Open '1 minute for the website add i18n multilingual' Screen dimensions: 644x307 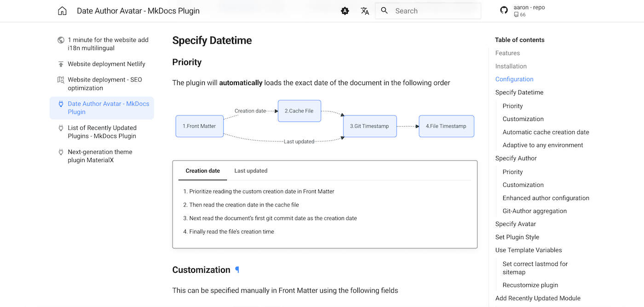click(108, 44)
